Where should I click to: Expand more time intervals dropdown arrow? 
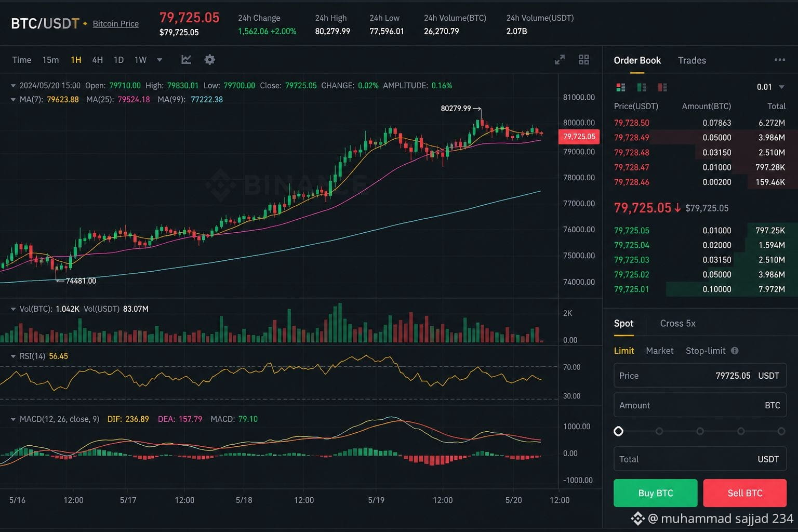click(159, 60)
